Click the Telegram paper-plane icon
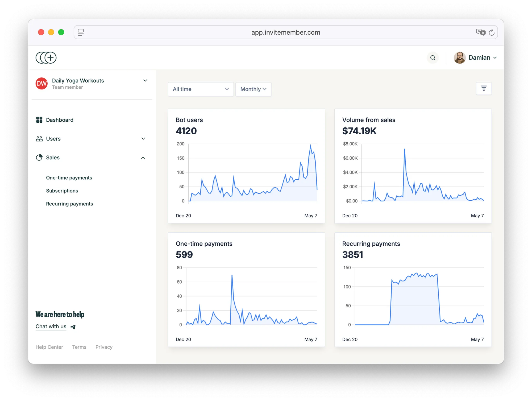This screenshot has height=401, width=532. pos(73,327)
